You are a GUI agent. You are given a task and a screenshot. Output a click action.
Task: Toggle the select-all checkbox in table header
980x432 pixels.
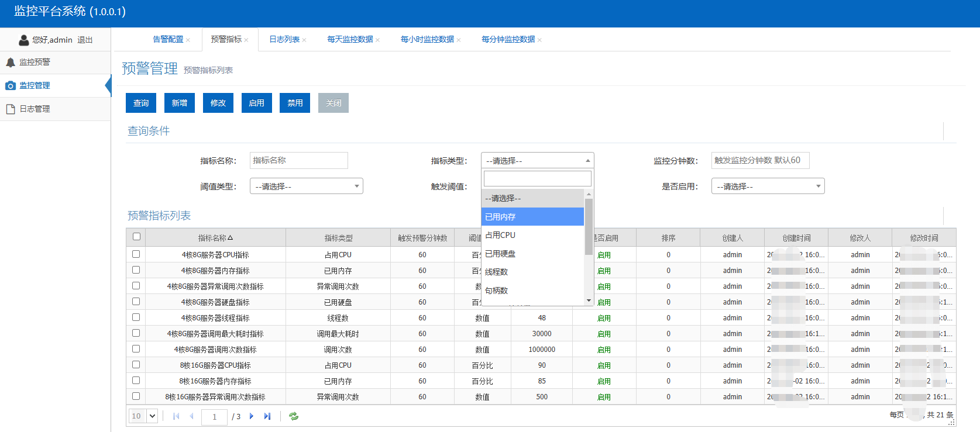pyautogui.click(x=136, y=237)
